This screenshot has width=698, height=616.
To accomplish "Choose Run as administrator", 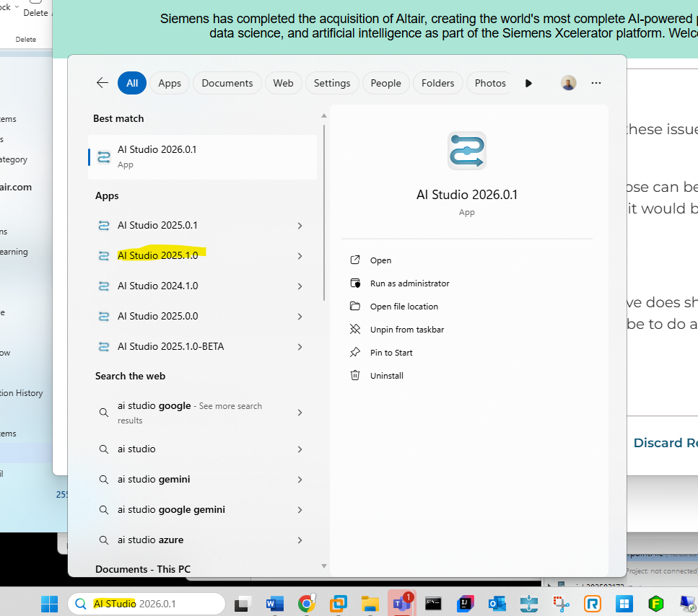I will (x=409, y=283).
